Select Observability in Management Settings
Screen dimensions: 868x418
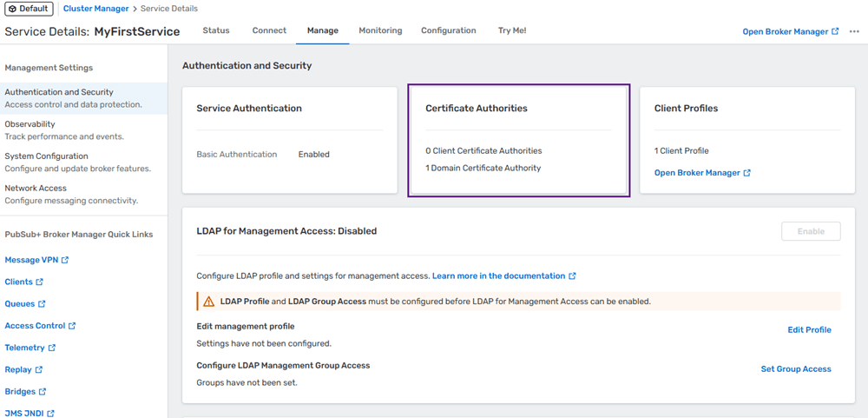point(83,130)
